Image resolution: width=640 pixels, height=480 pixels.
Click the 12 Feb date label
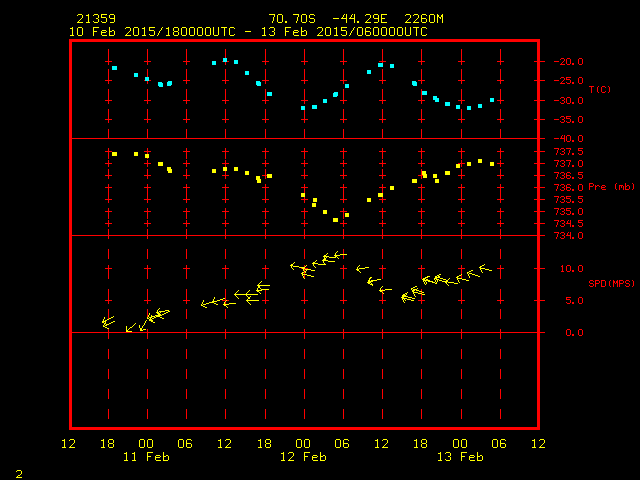303,457
